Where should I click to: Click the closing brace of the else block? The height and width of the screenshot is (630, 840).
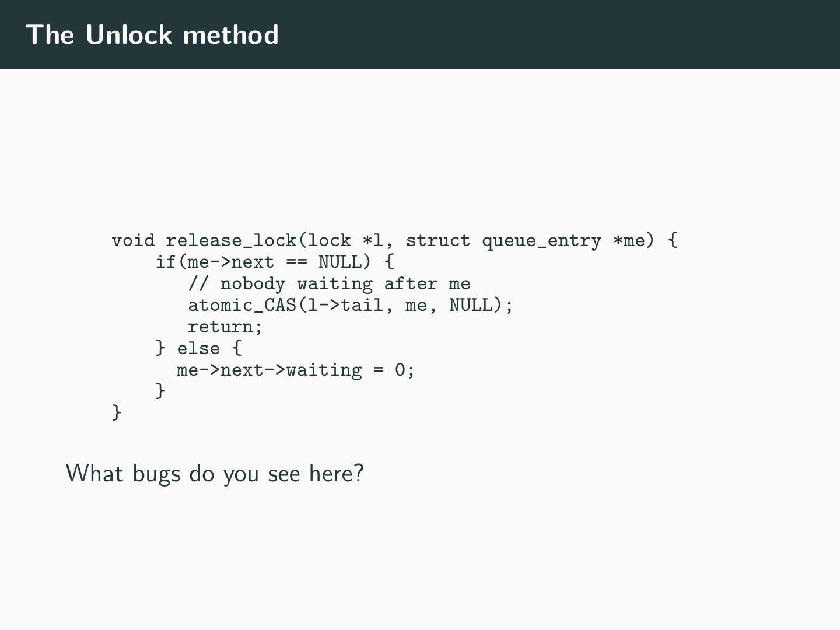(160, 390)
